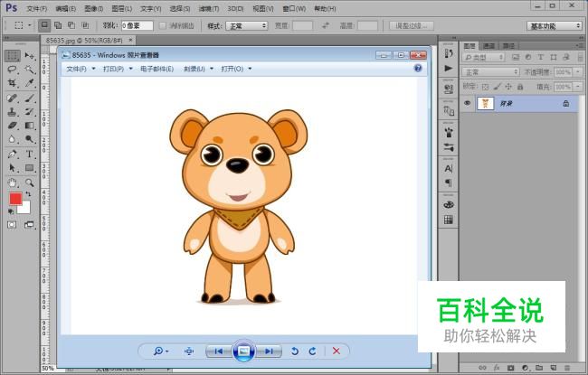Open the Swatches grid panel icon
588x375 pixels.
449,220
